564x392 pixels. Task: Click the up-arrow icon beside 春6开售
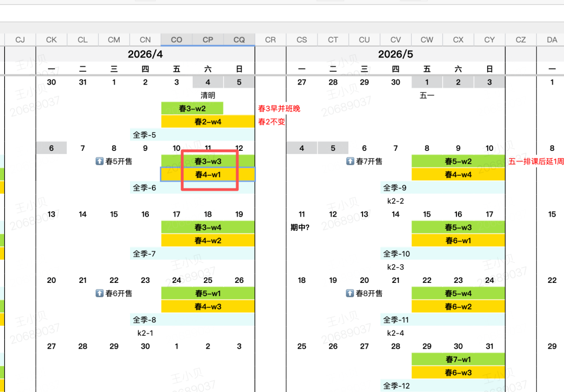(x=100, y=293)
